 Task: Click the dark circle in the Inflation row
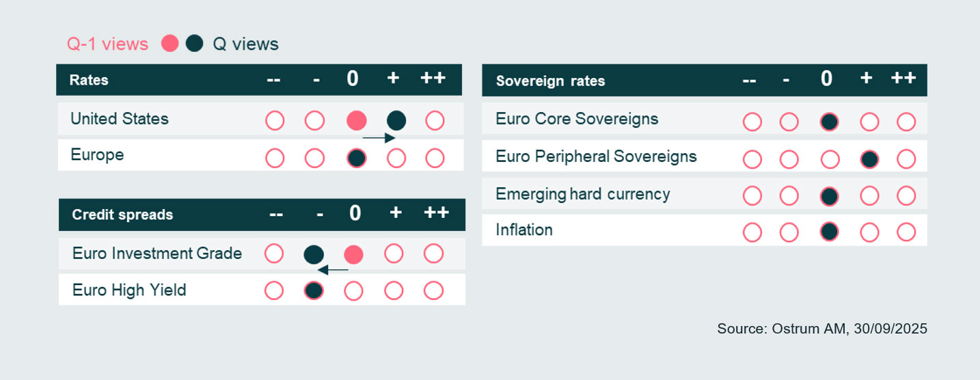coord(829,232)
